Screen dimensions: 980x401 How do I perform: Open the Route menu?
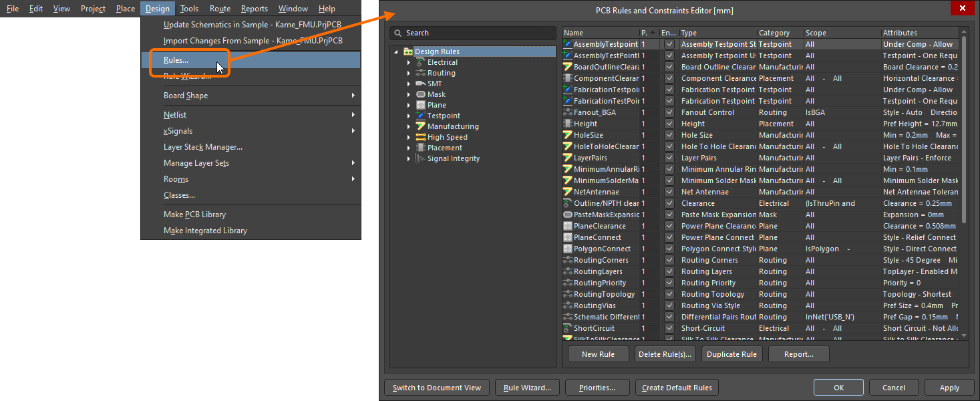click(220, 9)
